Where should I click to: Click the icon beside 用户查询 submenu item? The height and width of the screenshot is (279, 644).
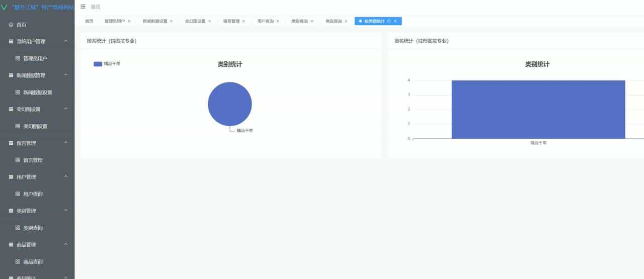pos(18,194)
